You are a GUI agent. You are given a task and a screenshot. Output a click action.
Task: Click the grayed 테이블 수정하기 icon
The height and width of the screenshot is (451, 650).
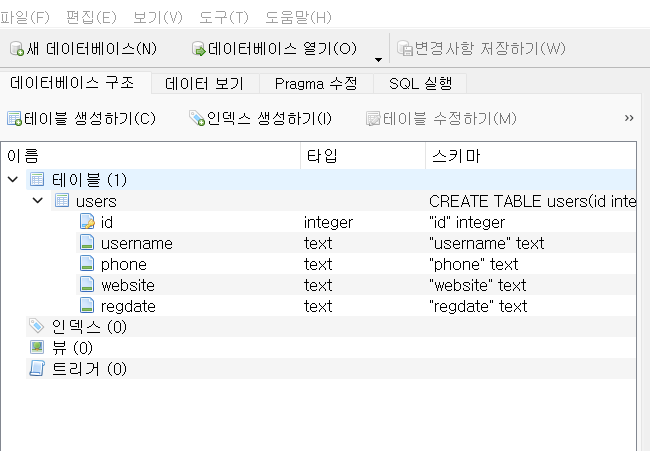373,119
